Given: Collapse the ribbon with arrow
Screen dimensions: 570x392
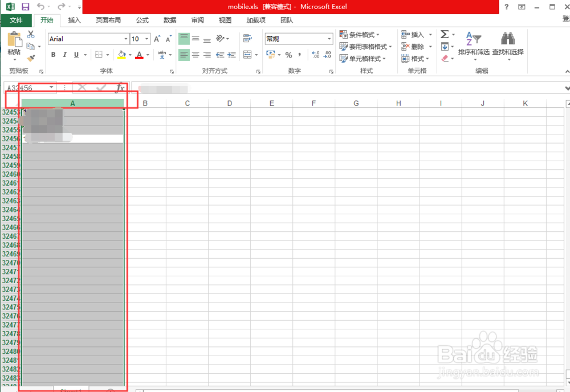Looking at the screenshot, I should pos(567,72).
